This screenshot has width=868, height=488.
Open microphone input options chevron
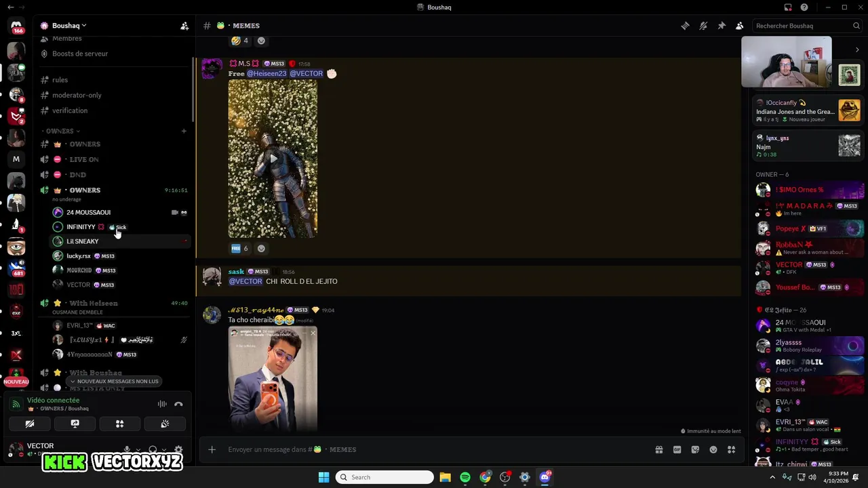138,449
